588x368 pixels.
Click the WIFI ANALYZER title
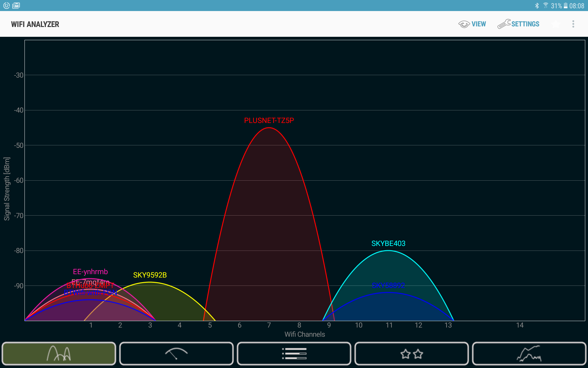[x=35, y=24]
